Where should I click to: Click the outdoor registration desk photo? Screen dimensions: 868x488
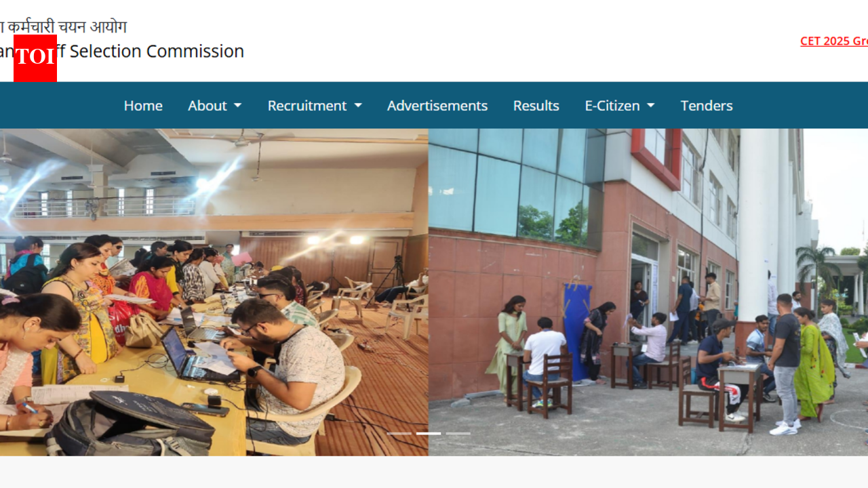tap(648, 292)
